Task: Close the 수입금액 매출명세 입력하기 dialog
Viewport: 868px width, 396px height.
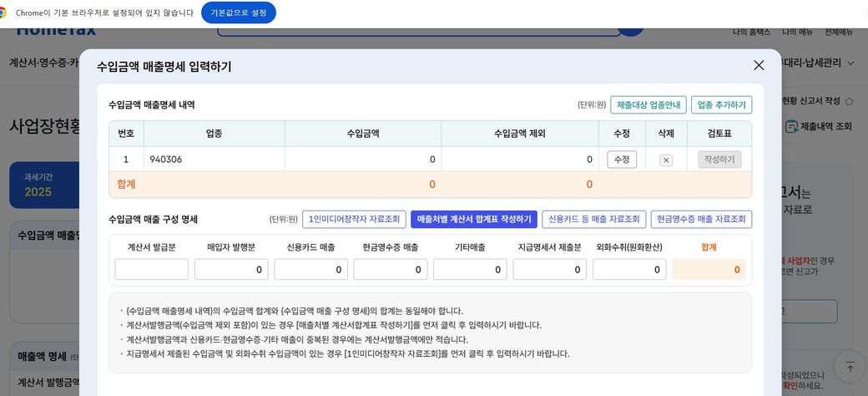Action: coord(758,65)
